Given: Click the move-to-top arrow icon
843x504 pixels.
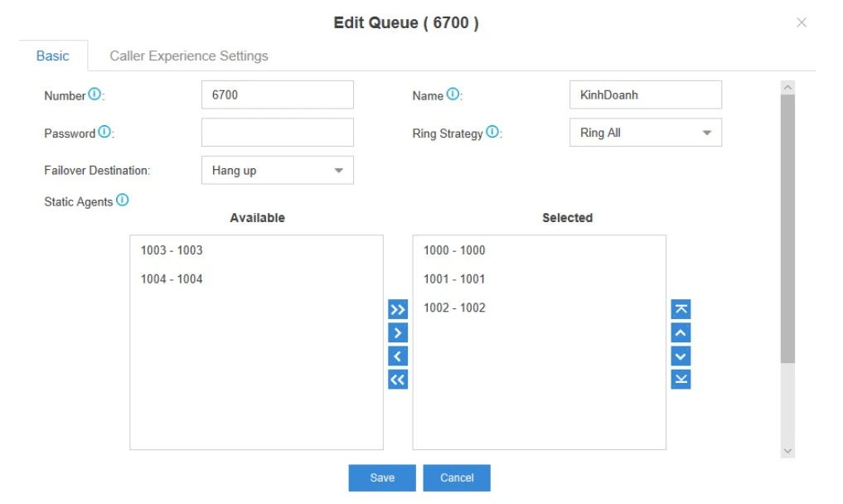Looking at the screenshot, I should [681, 310].
